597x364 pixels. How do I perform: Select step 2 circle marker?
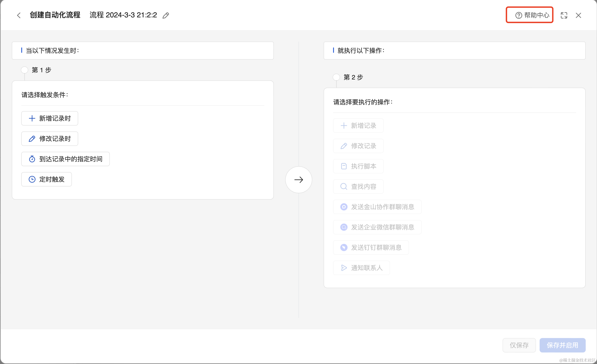336,77
